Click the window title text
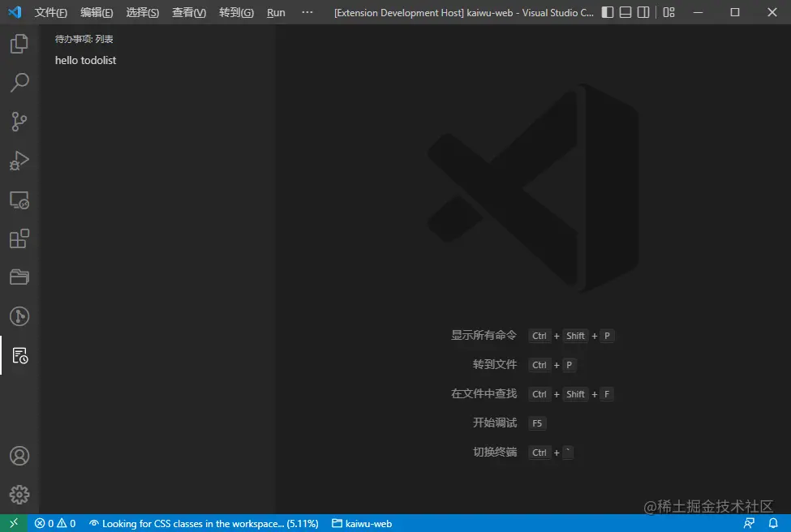The image size is (791, 532). pyautogui.click(x=463, y=13)
